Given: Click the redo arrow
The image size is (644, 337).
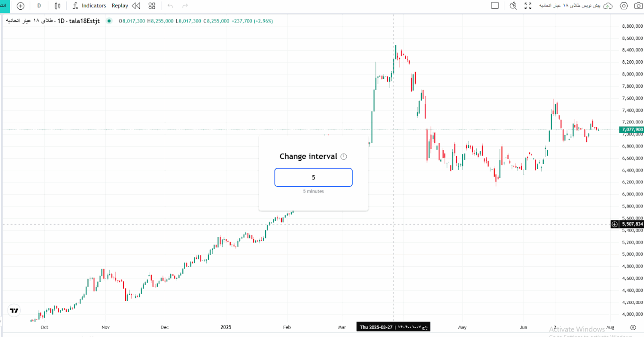Looking at the screenshot, I should (185, 6).
